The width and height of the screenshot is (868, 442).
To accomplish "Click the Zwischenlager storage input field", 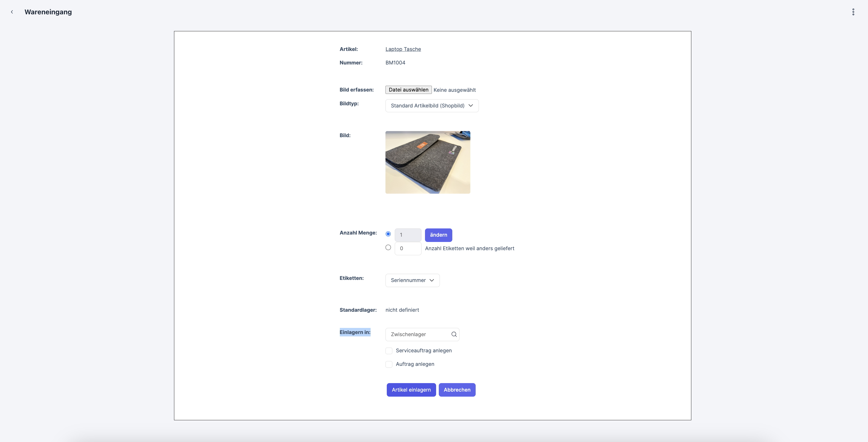I will click(x=418, y=334).
